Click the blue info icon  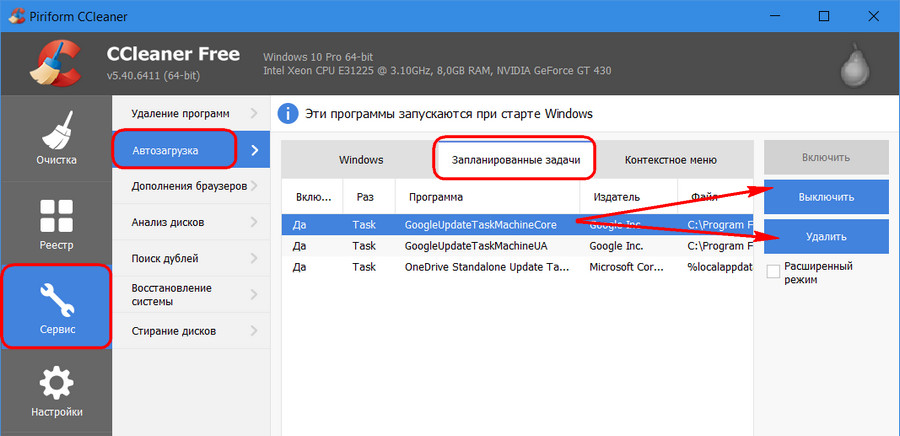288,114
